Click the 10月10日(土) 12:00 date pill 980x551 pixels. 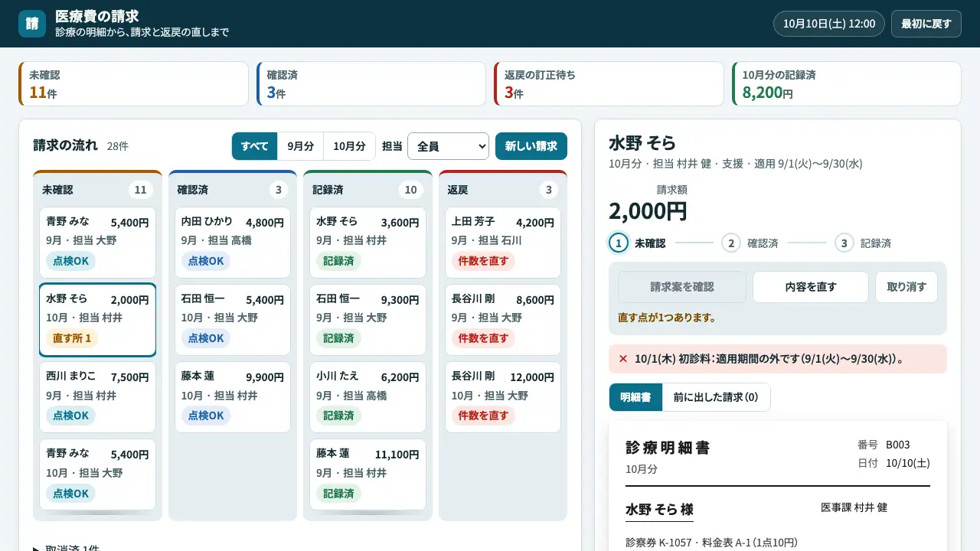[829, 24]
